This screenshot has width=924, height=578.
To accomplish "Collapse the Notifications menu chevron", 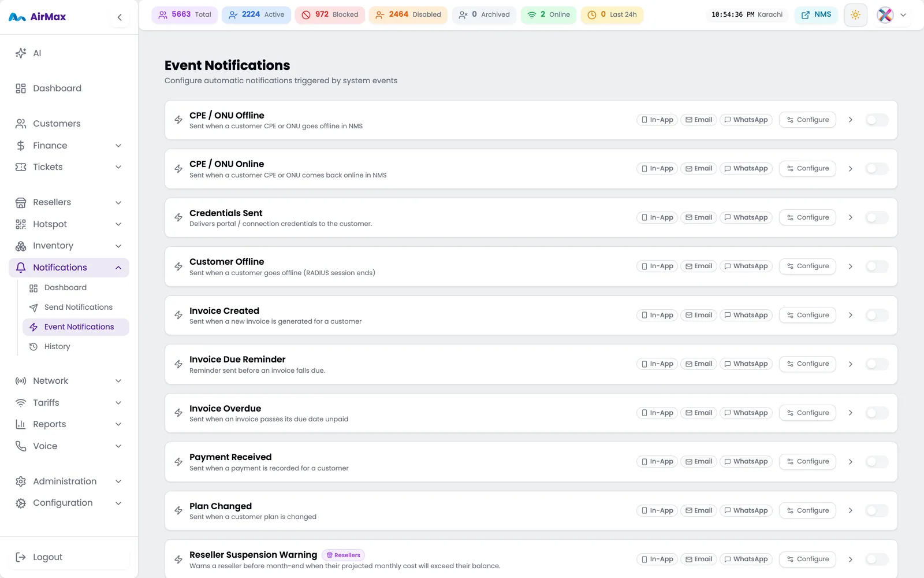I will tap(118, 268).
